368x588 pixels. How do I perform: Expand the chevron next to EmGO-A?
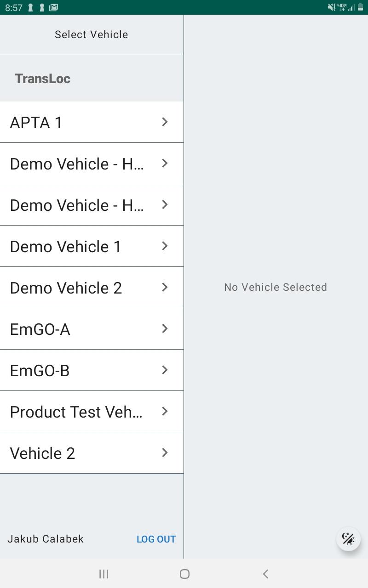(x=165, y=328)
